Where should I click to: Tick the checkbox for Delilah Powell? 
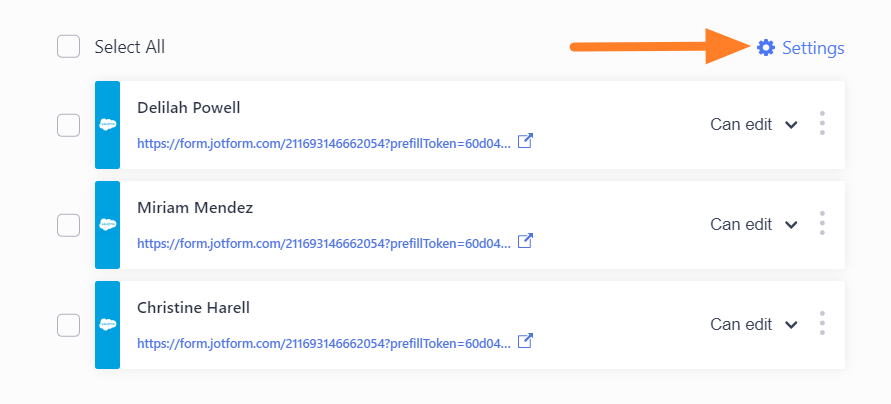click(68, 125)
